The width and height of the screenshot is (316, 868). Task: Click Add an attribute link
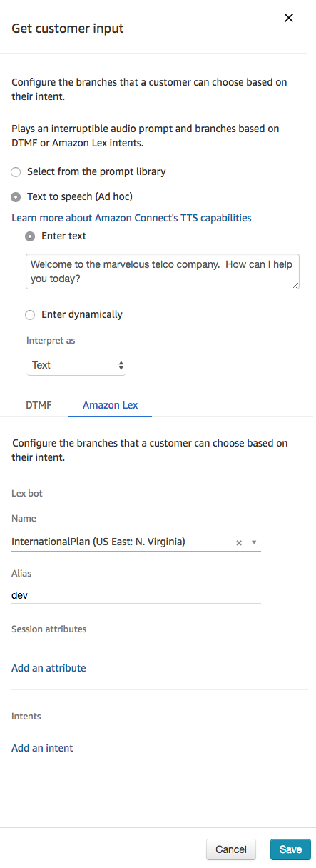click(49, 668)
